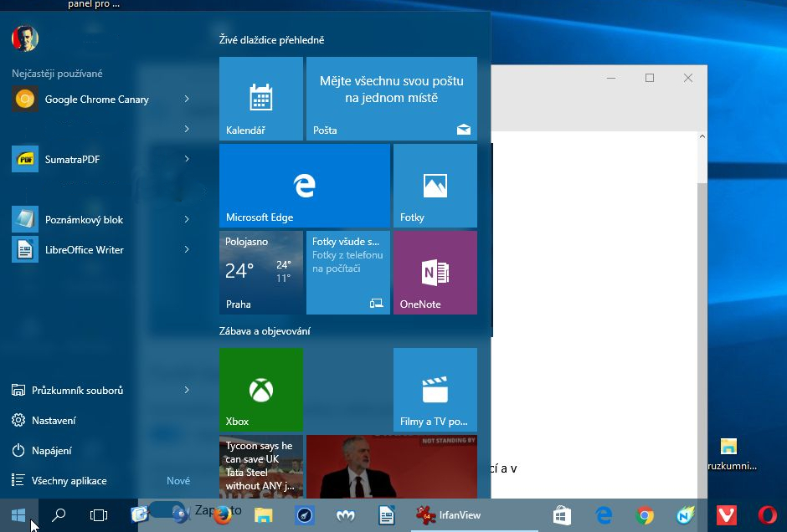787x532 pixels.
Task: Launch LibreOffice Writer from the used list
Action: 84,250
